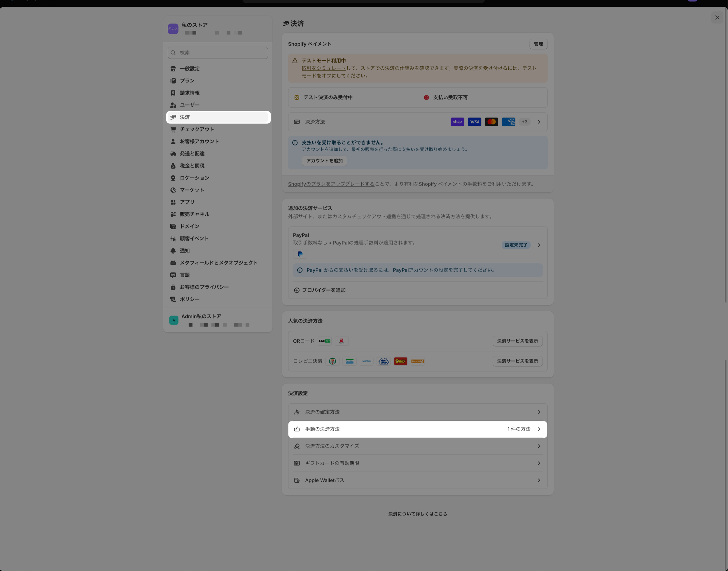
Task: Expand 決済の確定方法 row
Action: tap(418, 412)
